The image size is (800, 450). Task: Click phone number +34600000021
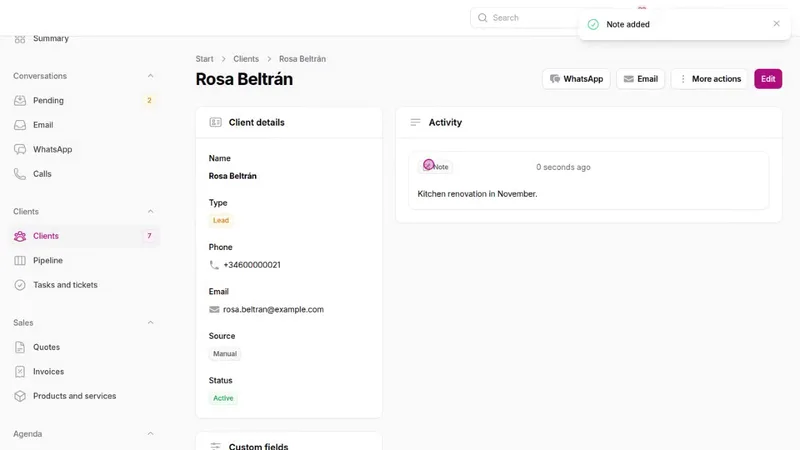(x=252, y=265)
